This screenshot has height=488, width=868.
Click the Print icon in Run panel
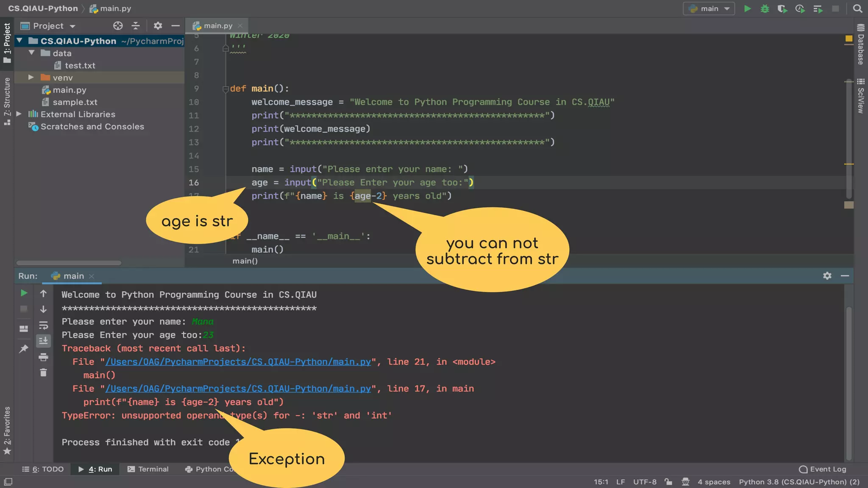tap(43, 357)
